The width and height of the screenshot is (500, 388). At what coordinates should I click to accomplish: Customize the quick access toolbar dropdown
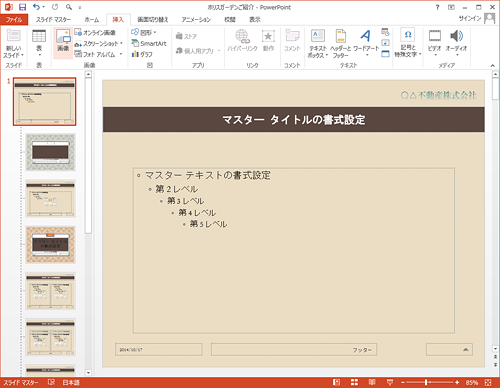(x=80, y=7)
